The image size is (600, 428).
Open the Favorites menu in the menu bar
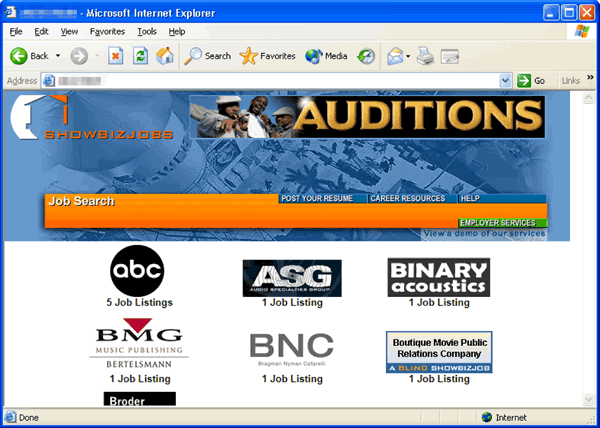[x=107, y=32]
